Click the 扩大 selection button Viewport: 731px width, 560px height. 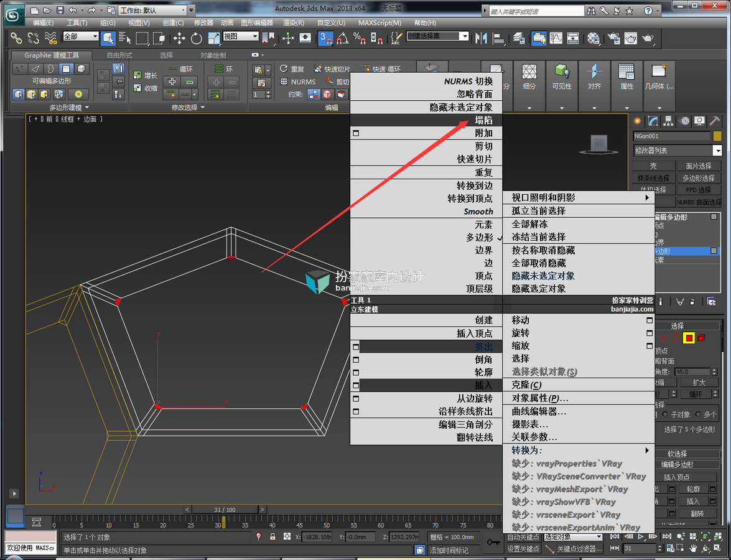click(699, 382)
